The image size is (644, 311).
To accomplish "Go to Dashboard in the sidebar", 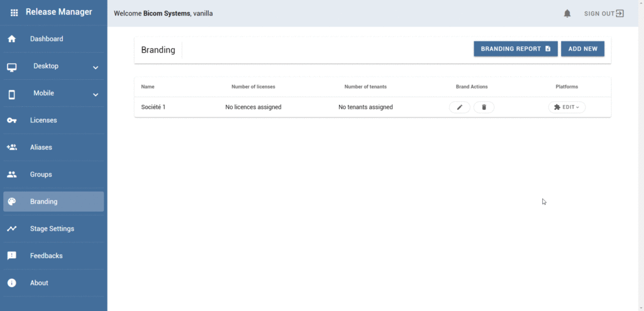I will click(x=53, y=39).
